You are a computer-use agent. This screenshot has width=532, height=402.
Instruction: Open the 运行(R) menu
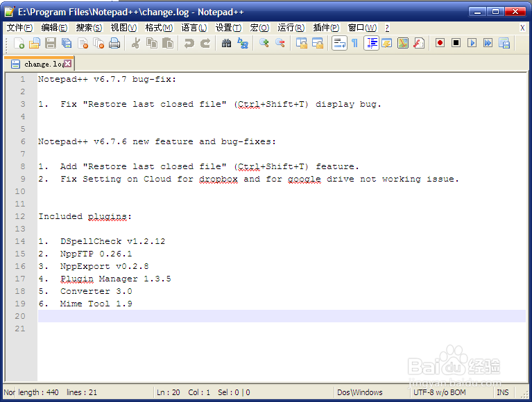tap(291, 28)
